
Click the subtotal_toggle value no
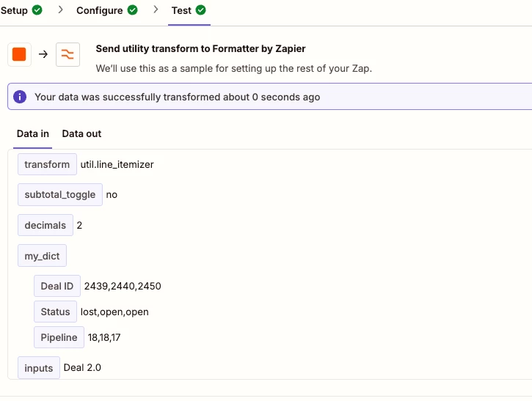(x=112, y=195)
